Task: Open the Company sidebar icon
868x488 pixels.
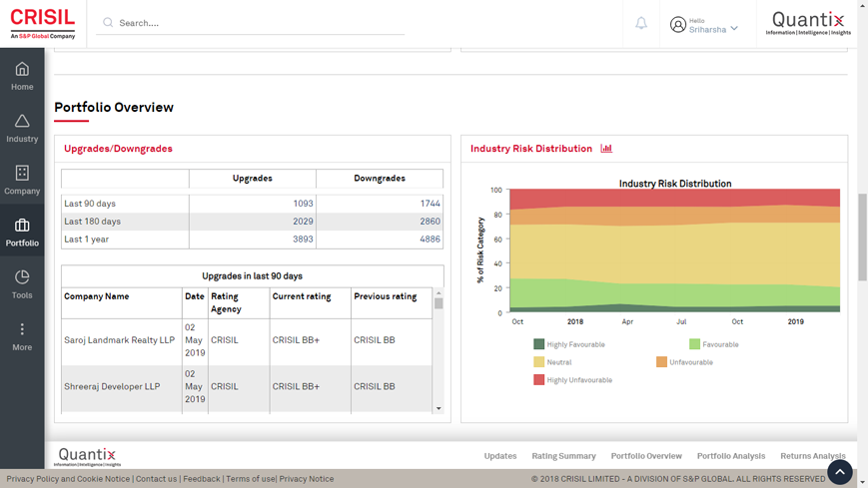Action: click(x=22, y=174)
